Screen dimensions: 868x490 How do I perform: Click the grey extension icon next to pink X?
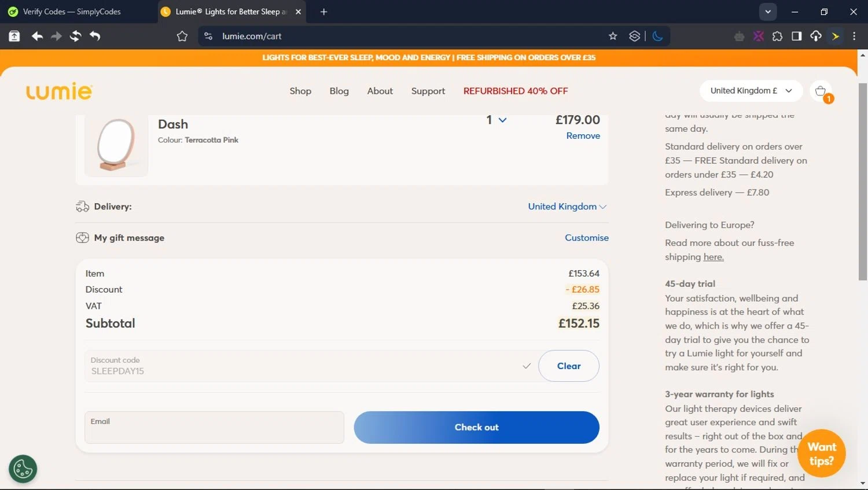[739, 36]
